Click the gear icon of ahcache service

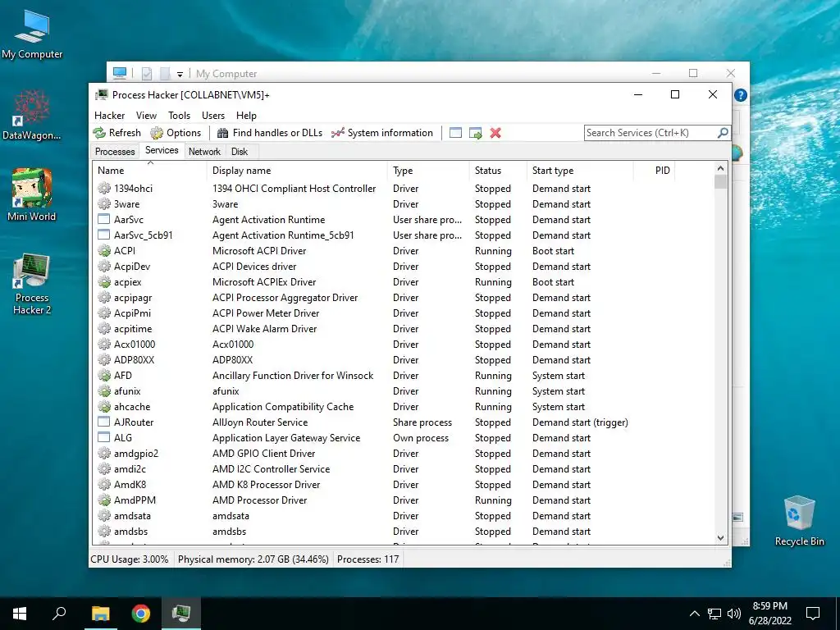[x=104, y=407]
